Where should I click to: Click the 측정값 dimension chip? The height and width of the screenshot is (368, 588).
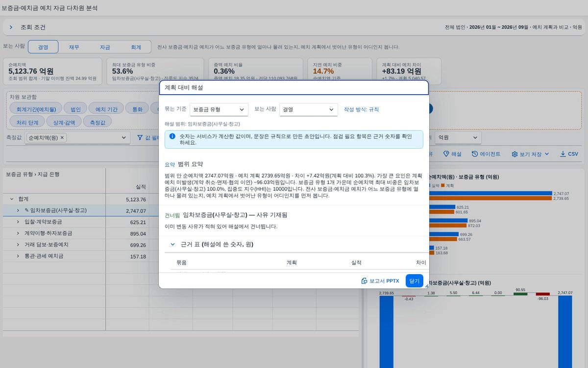click(98, 122)
